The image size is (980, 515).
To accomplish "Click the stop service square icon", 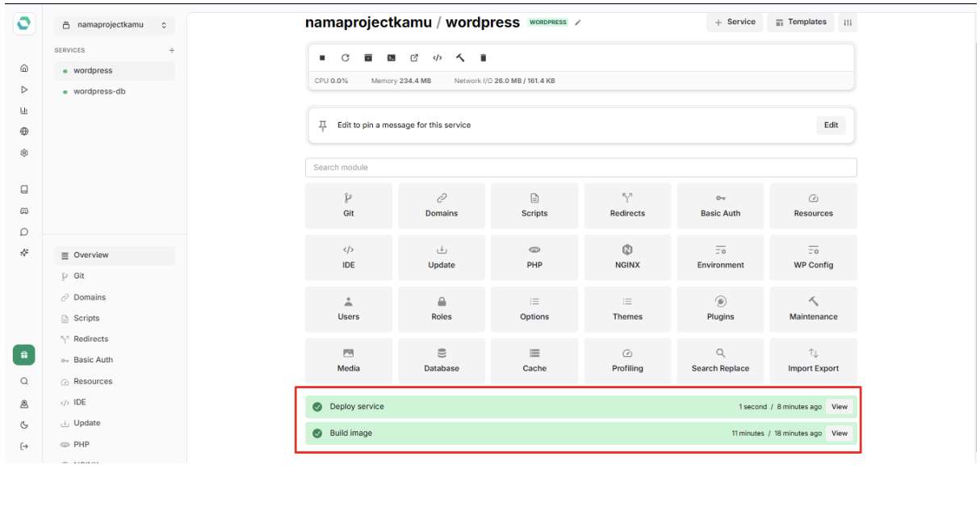I will point(322,58).
